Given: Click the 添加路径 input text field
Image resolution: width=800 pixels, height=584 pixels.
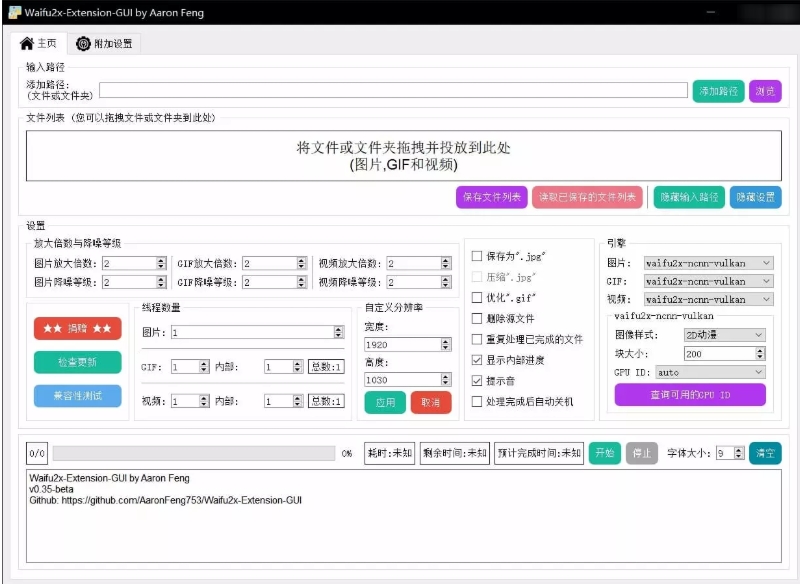Looking at the screenshot, I should coord(393,91).
